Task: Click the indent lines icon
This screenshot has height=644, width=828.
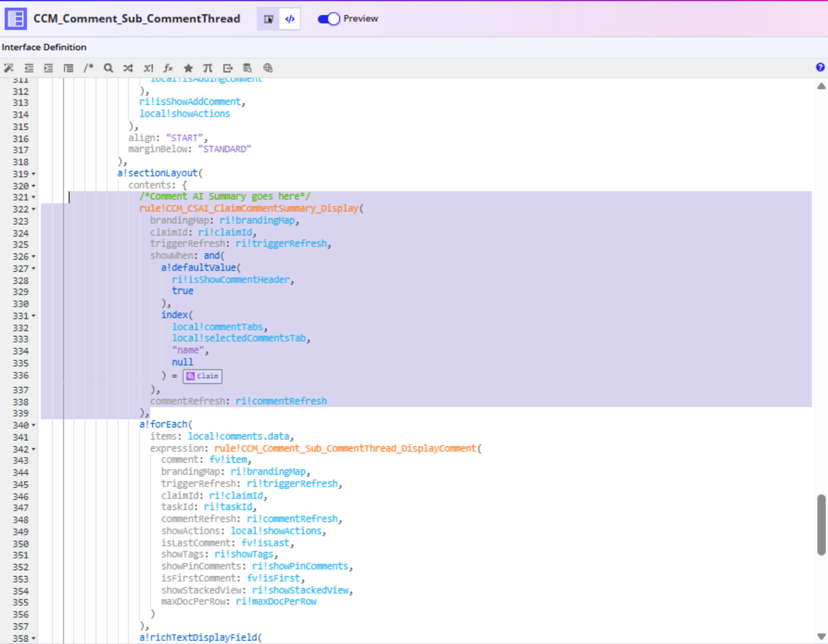Action: pyautogui.click(x=48, y=68)
